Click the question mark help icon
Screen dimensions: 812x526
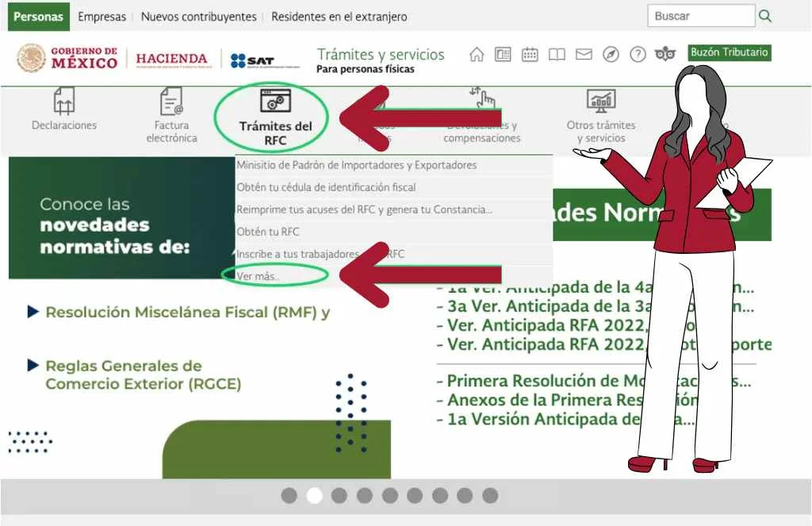coord(638,54)
